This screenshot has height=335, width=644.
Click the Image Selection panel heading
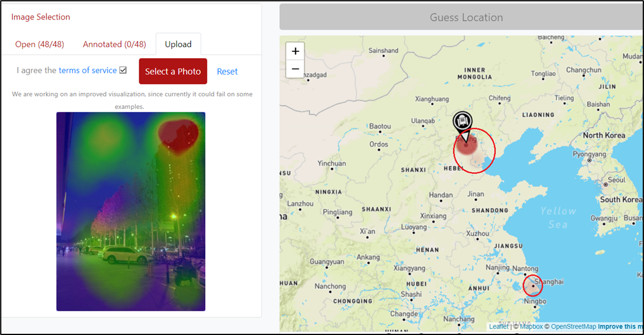click(x=41, y=17)
